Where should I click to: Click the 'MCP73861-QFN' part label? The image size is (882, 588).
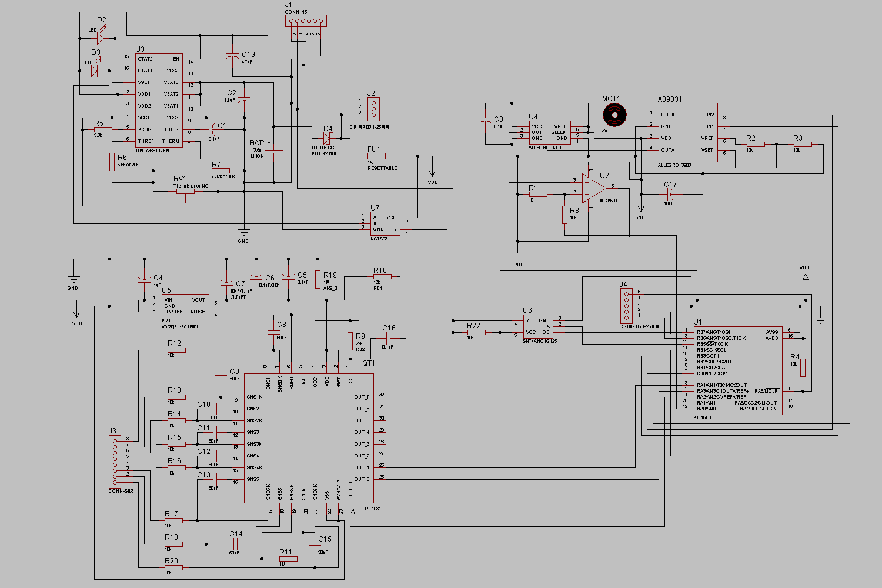click(152, 151)
